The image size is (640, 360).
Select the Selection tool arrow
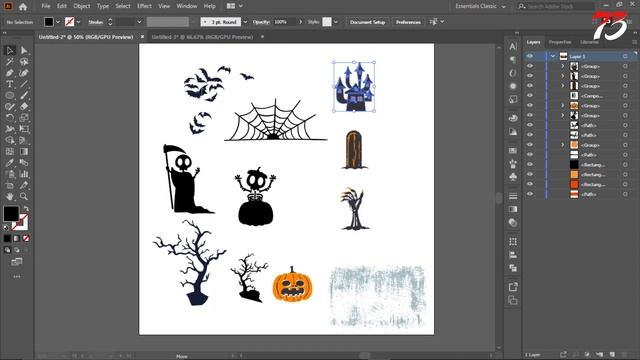(10, 51)
